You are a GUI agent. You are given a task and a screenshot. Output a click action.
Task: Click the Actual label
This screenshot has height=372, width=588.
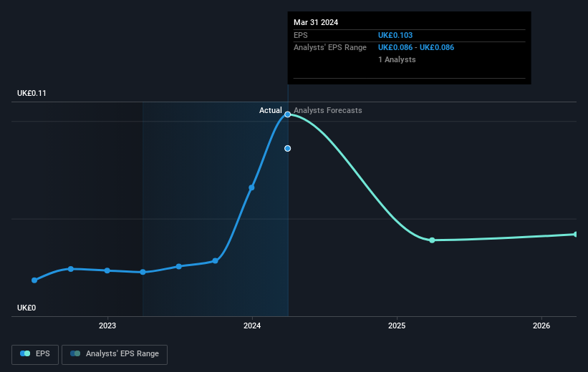271,110
